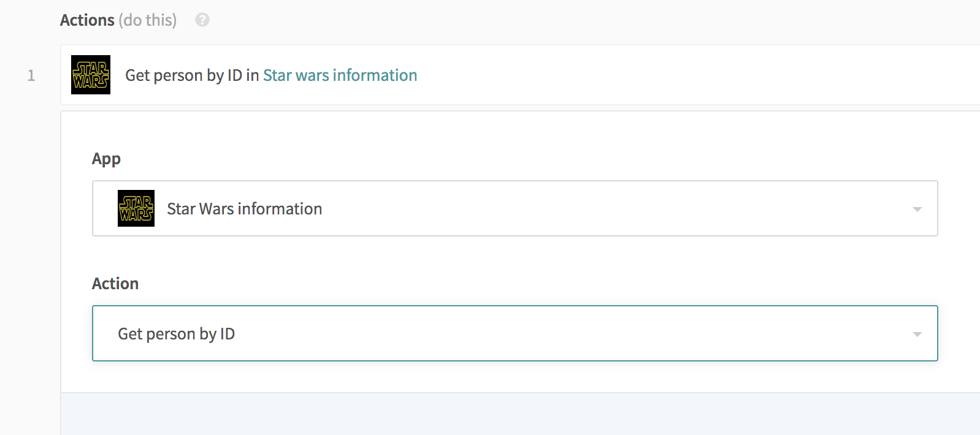The image size is (980, 435).
Task: Click the chevron on the App selector
Action: pos(917,208)
